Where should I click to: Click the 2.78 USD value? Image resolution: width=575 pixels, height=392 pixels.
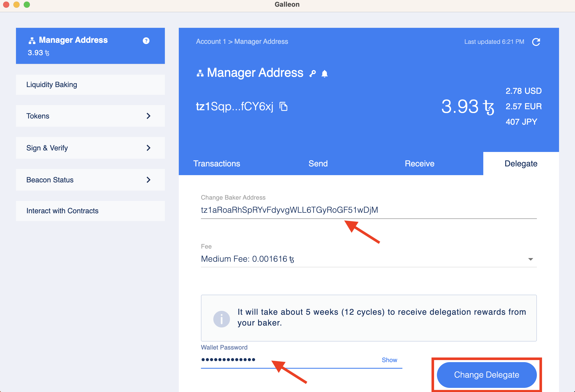tap(523, 91)
